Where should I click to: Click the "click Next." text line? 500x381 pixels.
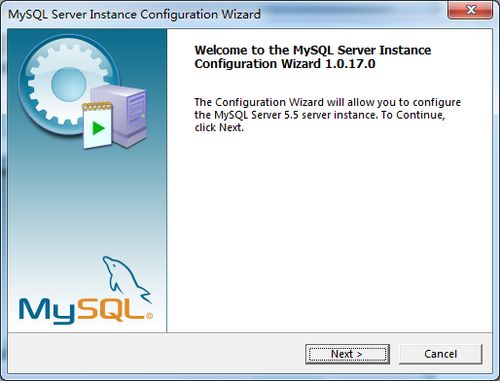[x=219, y=128]
